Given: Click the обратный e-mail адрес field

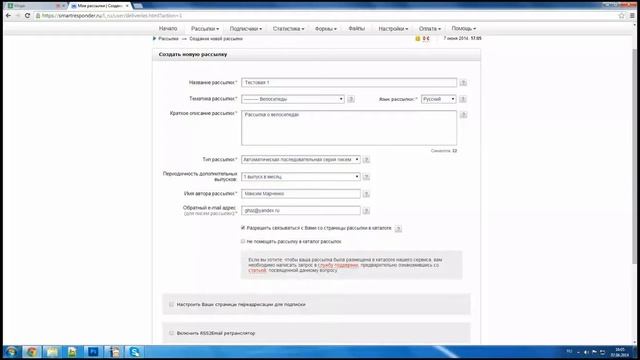Looking at the screenshot, I should point(301,211).
